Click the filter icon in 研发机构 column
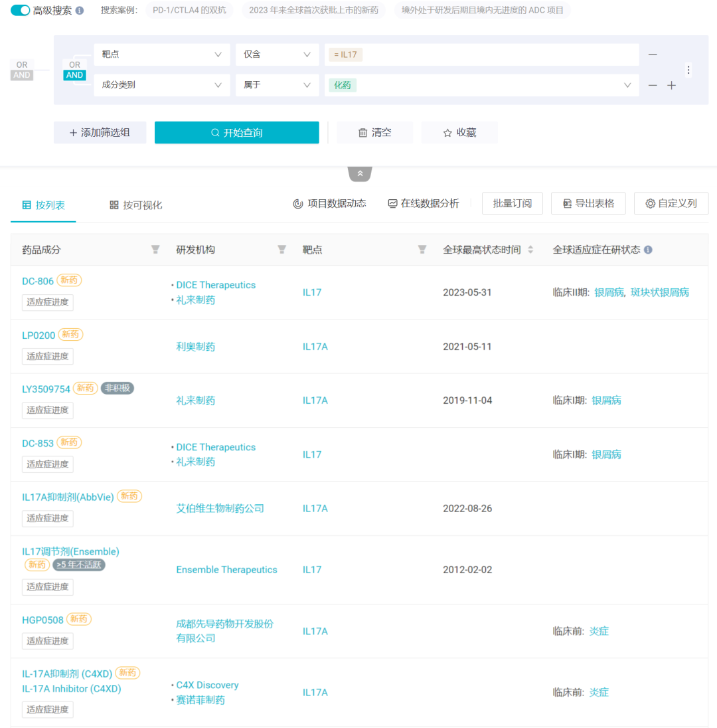717x728 pixels. pyautogui.click(x=281, y=250)
